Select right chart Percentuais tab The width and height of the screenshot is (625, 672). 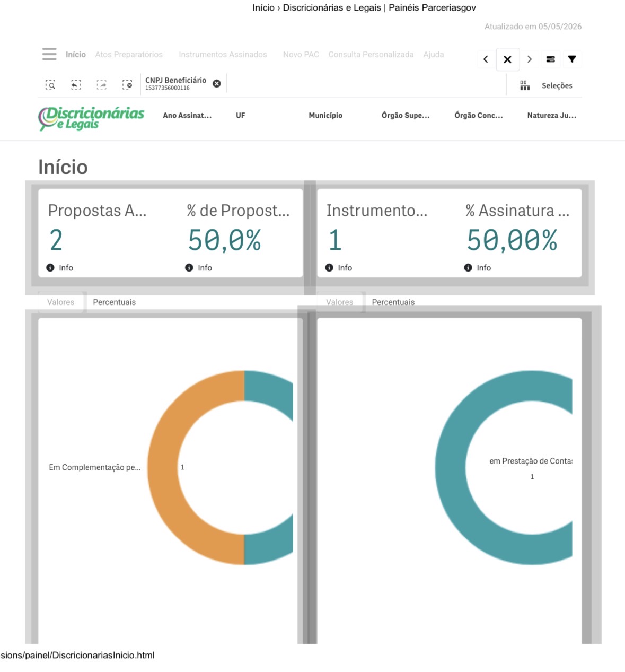(x=393, y=302)
